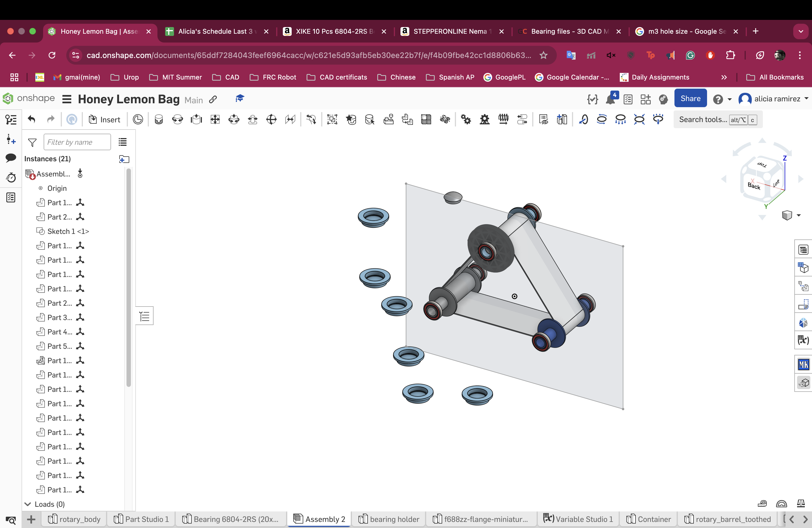Select the Rack and pinion relation tool

[484, 119]
